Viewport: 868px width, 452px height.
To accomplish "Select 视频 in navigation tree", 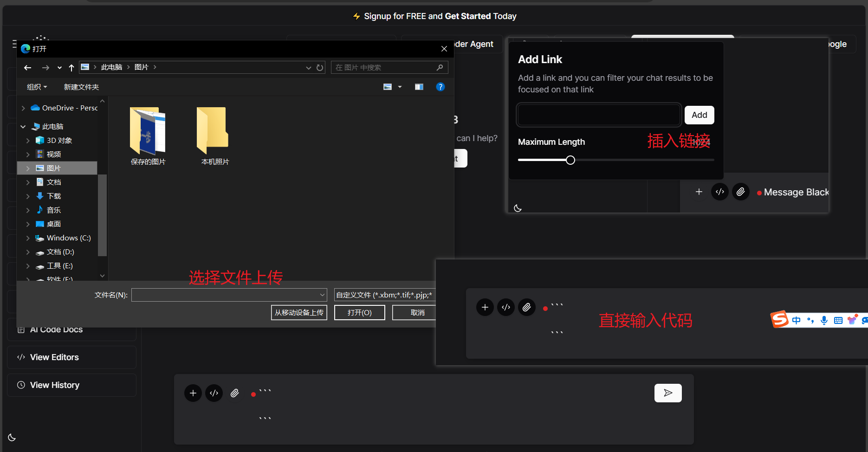I will [x=54, y=154].
